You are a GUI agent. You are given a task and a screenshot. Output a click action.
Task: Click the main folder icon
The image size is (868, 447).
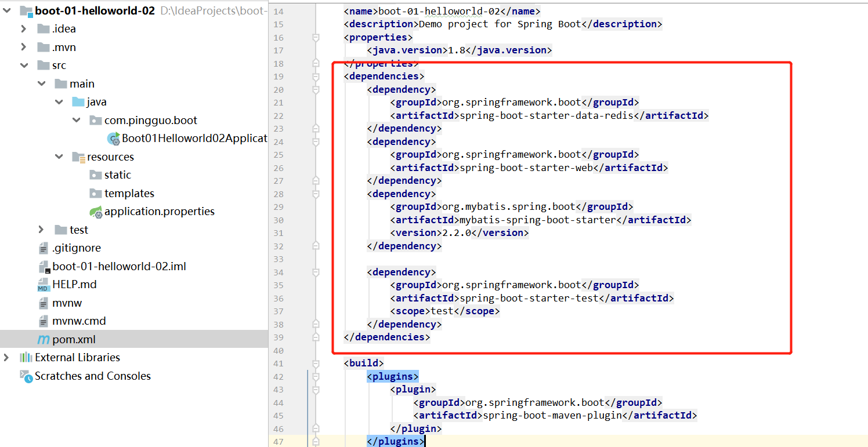click(x=61, y=83)
